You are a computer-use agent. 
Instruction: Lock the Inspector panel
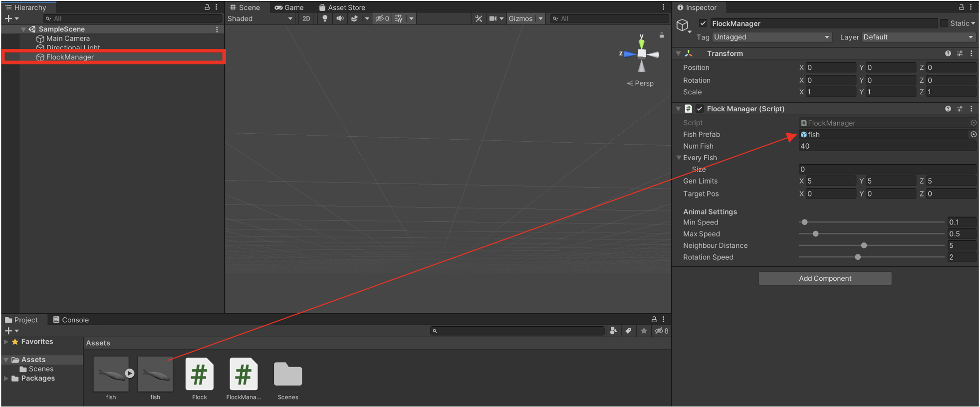[961, 7]
